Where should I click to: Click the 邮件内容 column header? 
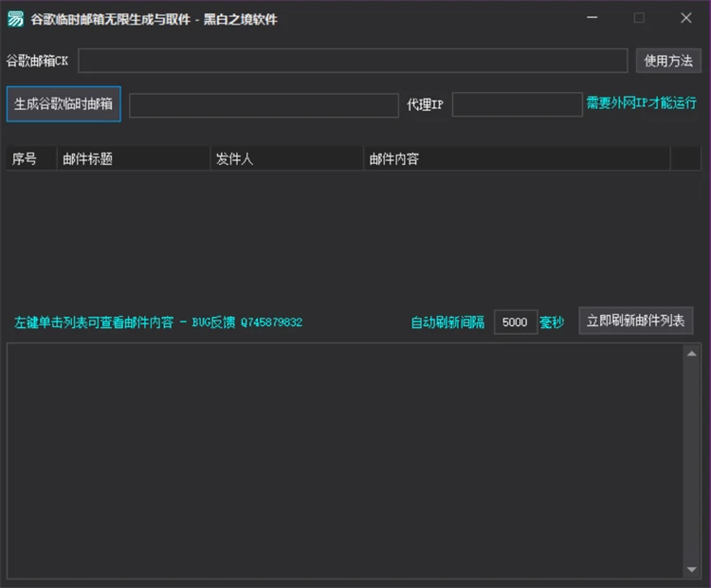tap(517, 158)
